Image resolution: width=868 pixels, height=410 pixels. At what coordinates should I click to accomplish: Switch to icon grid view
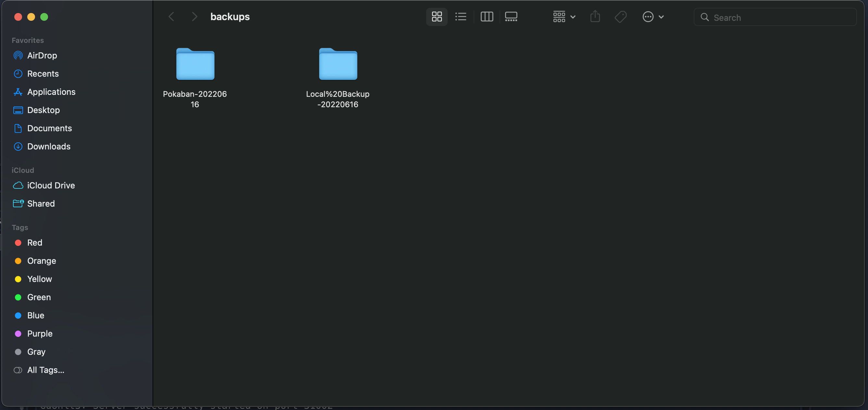(x=437, y=17)
